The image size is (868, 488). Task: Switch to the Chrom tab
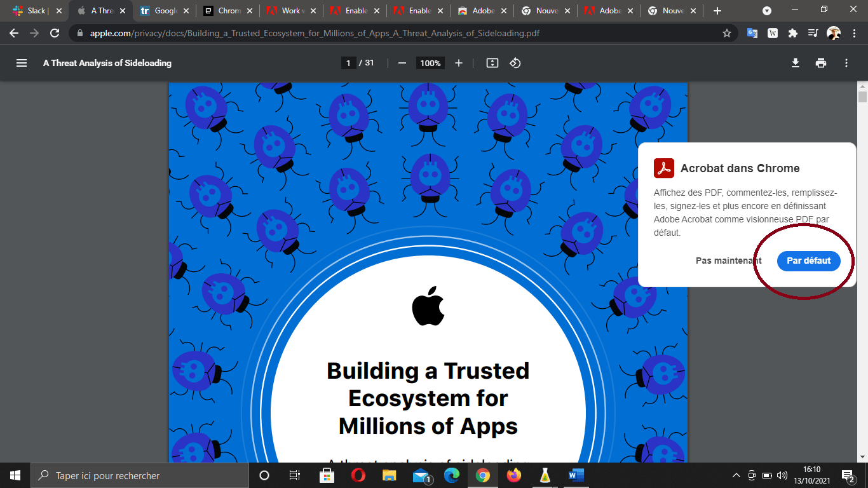click(x=226, y=11)
